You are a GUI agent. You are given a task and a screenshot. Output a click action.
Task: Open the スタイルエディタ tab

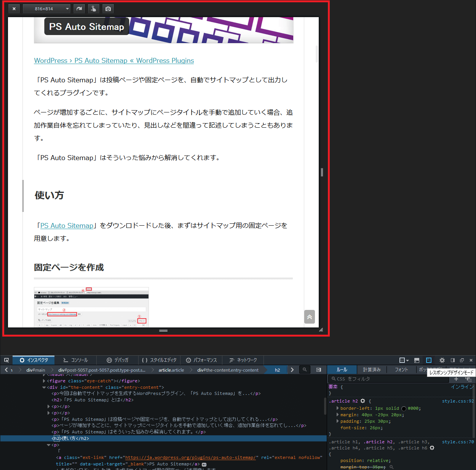tap(159, 360)
